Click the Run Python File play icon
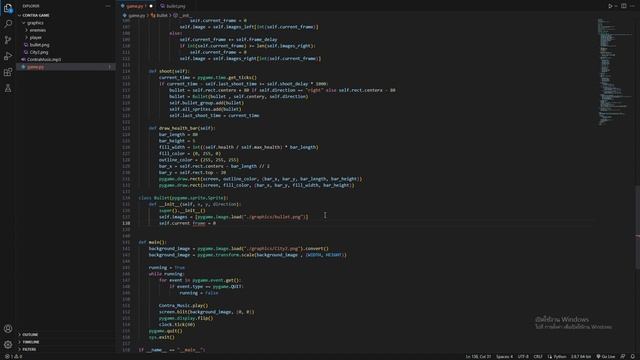This screenshot has height=360, width=640. (610, 6)
